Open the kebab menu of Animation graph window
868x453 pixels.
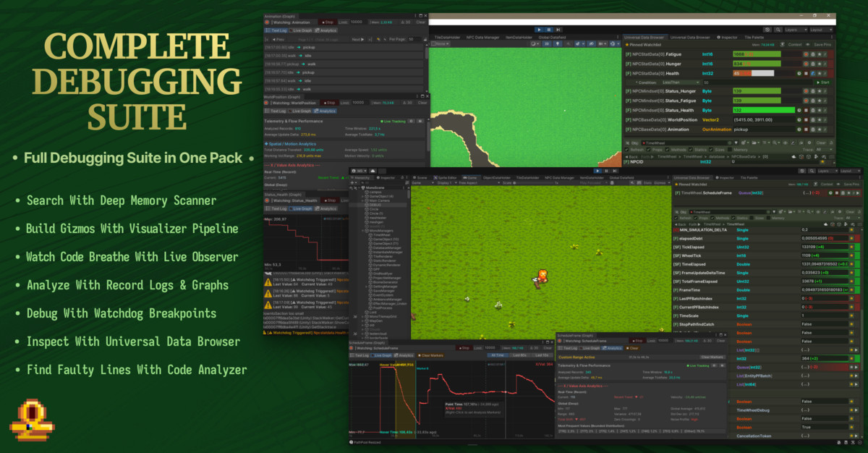coord(415,15)
